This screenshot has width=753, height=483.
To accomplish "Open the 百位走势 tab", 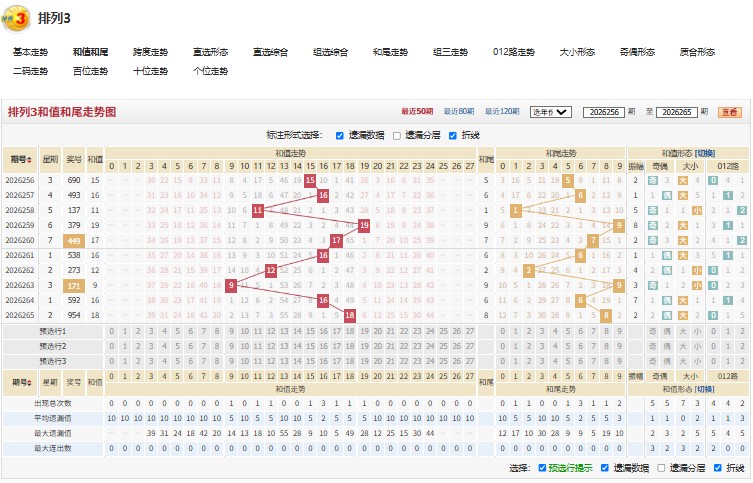I will pyautogui.click(x=90, y=71).
